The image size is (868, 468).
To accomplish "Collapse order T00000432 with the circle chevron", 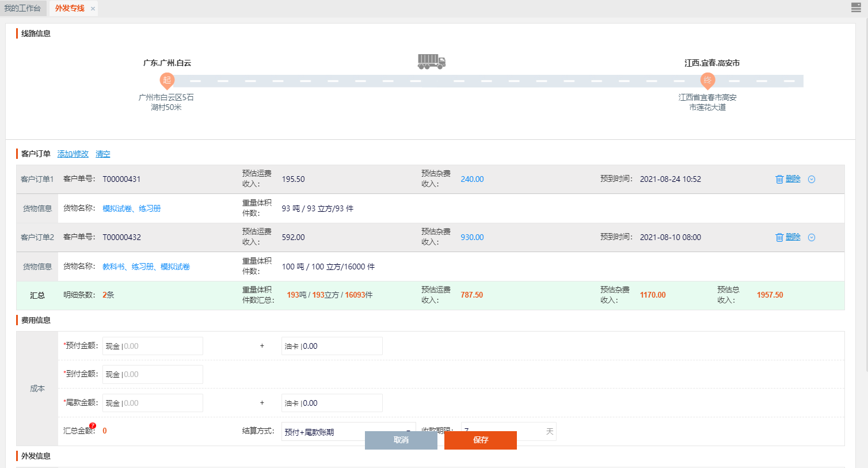I will point(812,237).
